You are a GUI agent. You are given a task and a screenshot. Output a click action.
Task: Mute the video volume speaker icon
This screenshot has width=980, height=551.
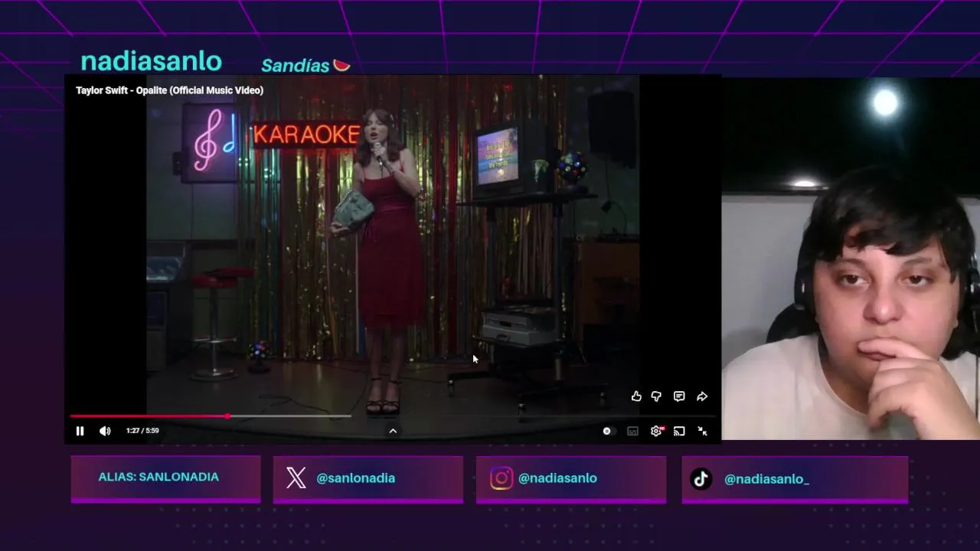[105, 431]
